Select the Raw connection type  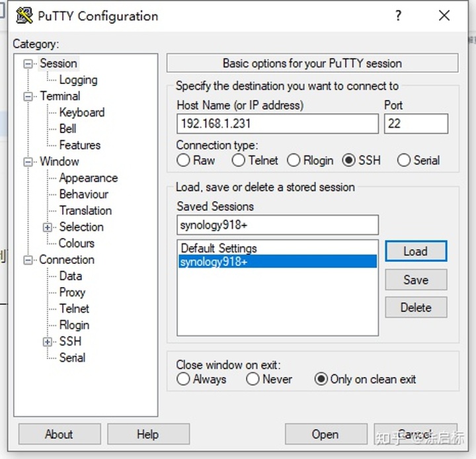(183, 160)
